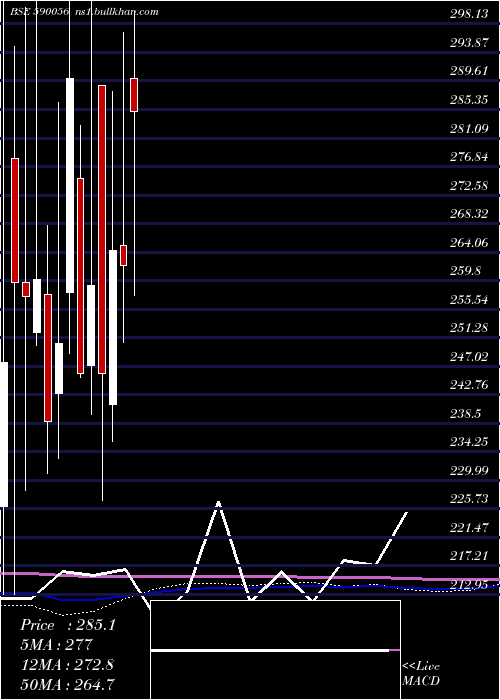Screen dimensions: 500x700
Task: Click the 234.25 price axis label
Action: 469,442
